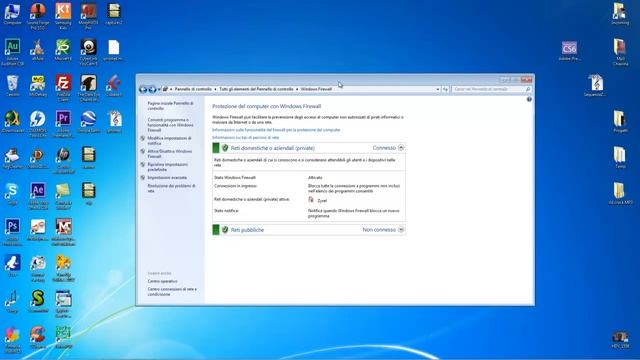This screenshot has height=360, width=640.
Task: Open the Temp folder on the desktop
Action: pyautogui.click(x=620, y=158)
